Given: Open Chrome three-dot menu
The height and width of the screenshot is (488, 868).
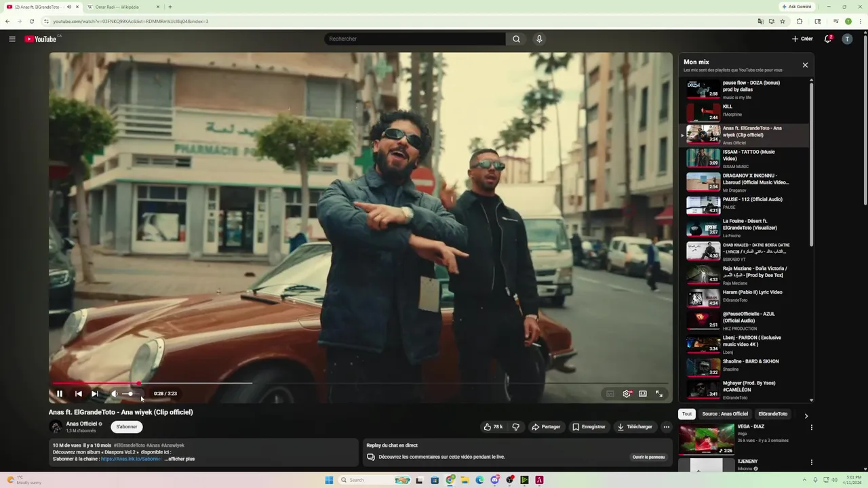Looking at the screenshot, I should click(861, 21).
